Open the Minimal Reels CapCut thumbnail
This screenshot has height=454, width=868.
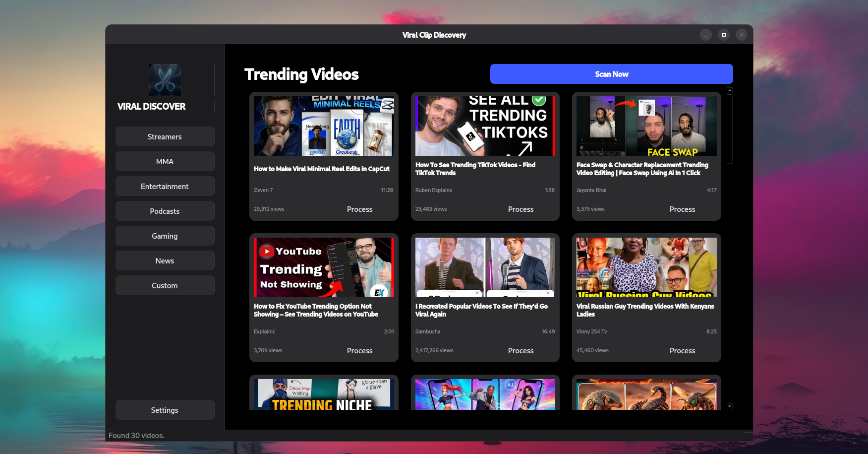pos(324,126)
